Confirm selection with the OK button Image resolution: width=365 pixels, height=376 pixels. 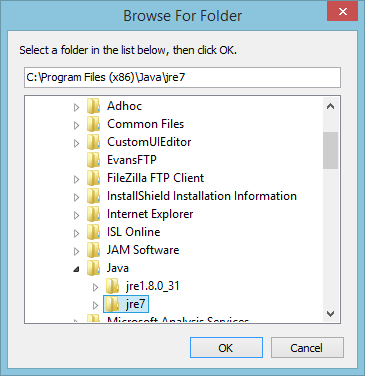click(226, 348)
